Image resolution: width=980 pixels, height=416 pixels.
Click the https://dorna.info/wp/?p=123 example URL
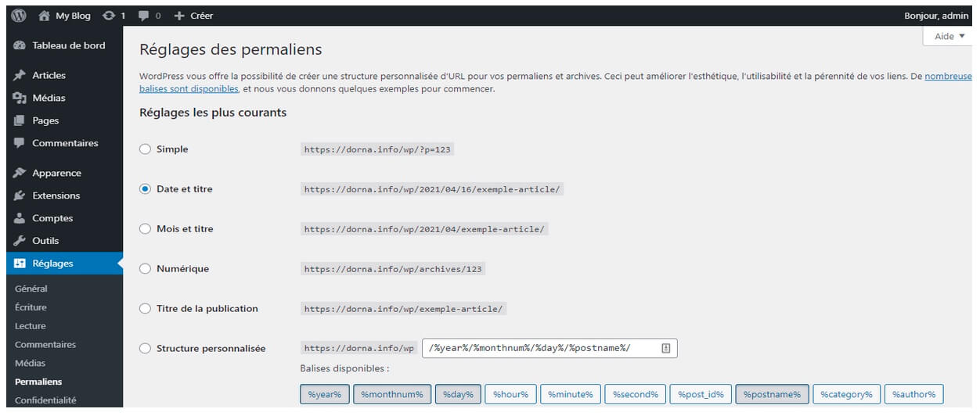point(377,149)
